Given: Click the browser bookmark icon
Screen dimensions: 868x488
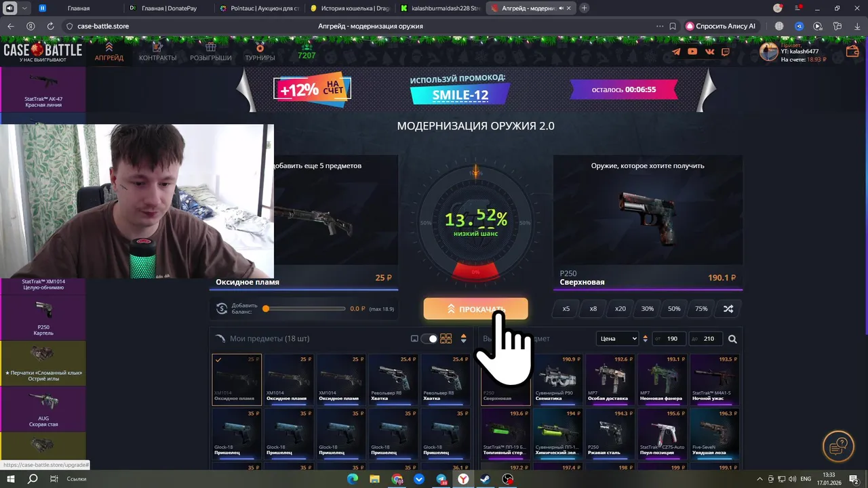Looking at the screenshot, I should [x=672, y=26].
